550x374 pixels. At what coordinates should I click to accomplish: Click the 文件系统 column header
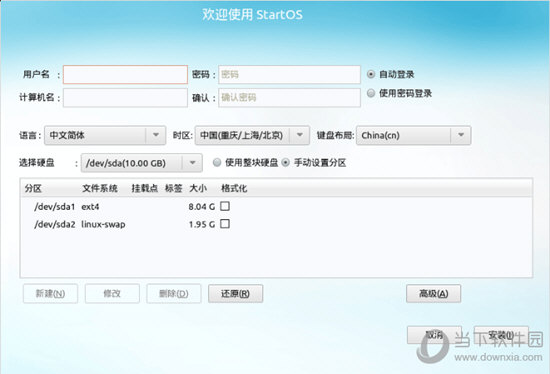point(100,188)
